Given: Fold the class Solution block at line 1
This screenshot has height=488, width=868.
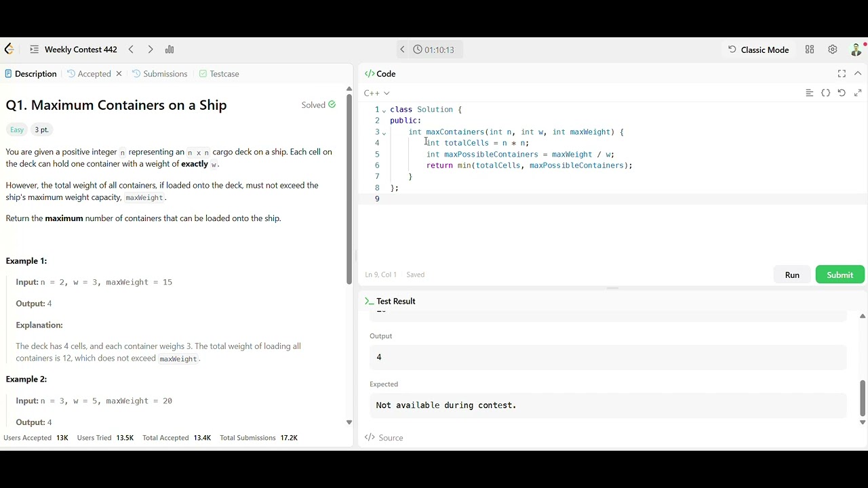Looking at the screenshot, I should coord(384,110).
